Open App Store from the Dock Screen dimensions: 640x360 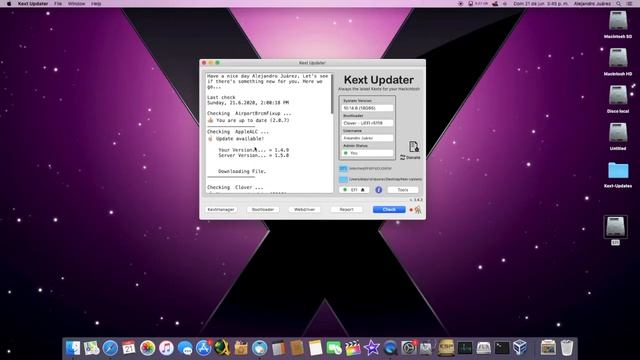203,348
